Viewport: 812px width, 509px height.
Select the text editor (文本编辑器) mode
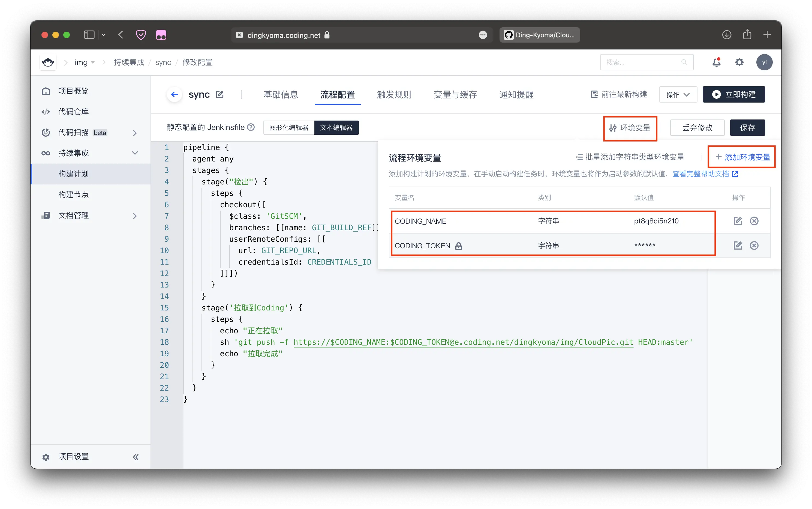click(336, 128)
